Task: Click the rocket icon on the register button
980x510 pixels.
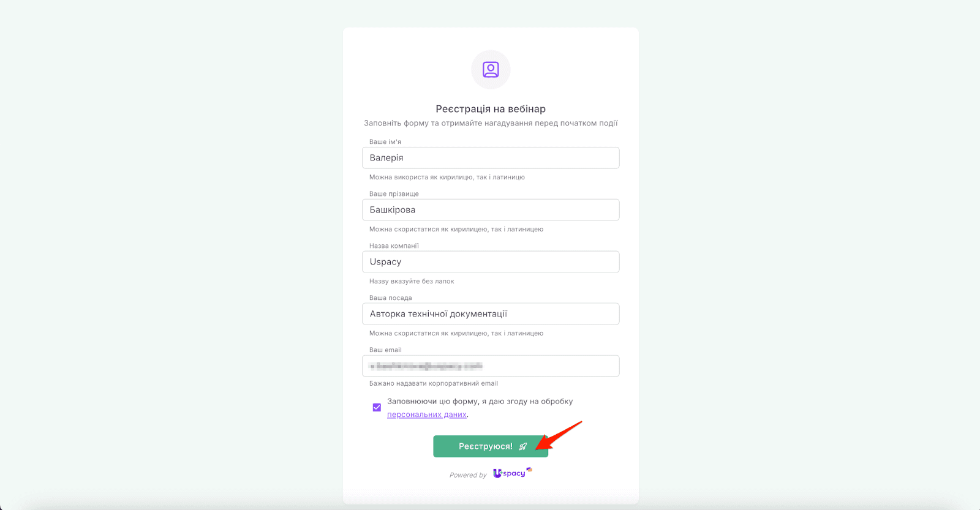Action: pos(523,446)
